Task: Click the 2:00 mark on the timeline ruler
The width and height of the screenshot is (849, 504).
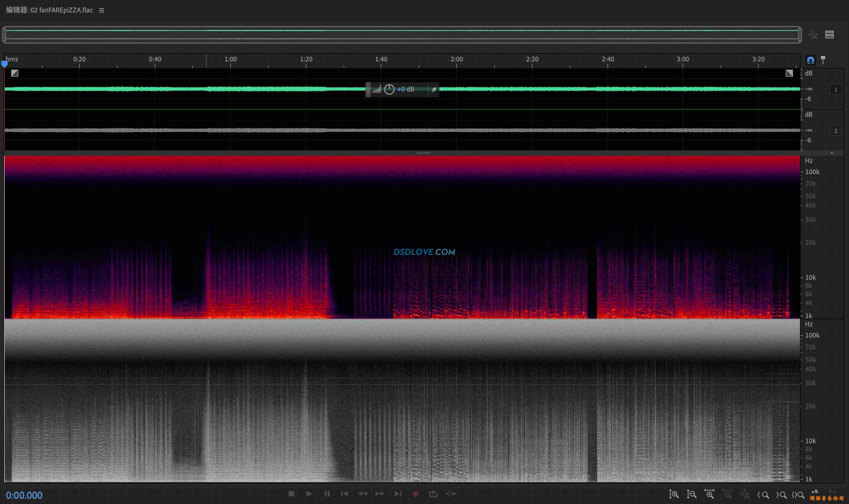Action: [x=457, y=59]
